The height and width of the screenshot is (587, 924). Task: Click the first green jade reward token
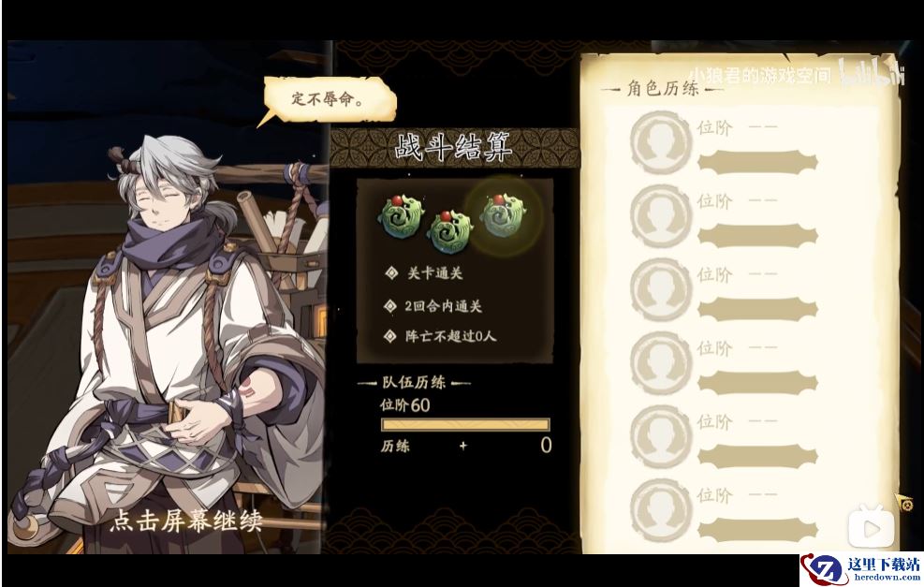[401, 217]
